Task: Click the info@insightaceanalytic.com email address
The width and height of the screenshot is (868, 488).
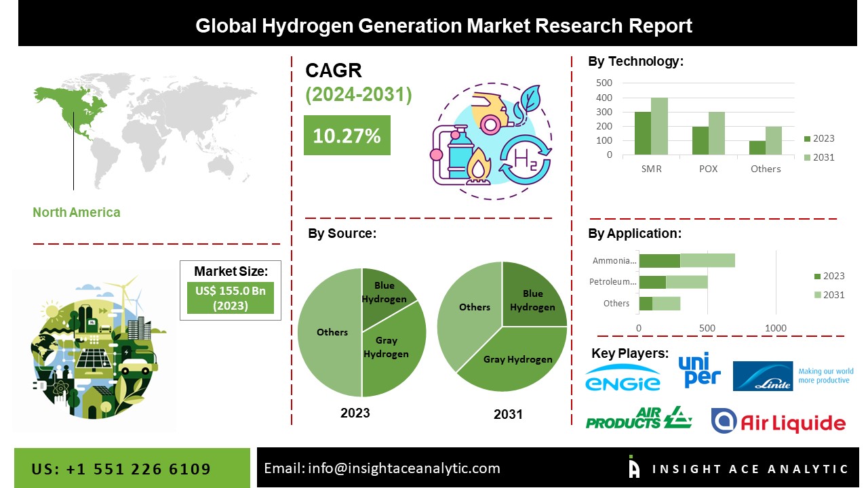Action: point(382,468)
